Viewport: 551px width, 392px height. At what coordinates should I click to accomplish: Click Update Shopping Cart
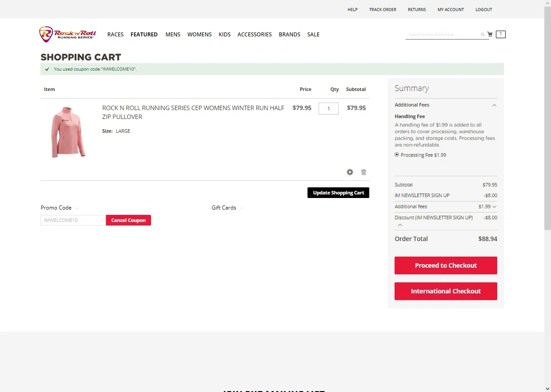(x=338, y=193)
